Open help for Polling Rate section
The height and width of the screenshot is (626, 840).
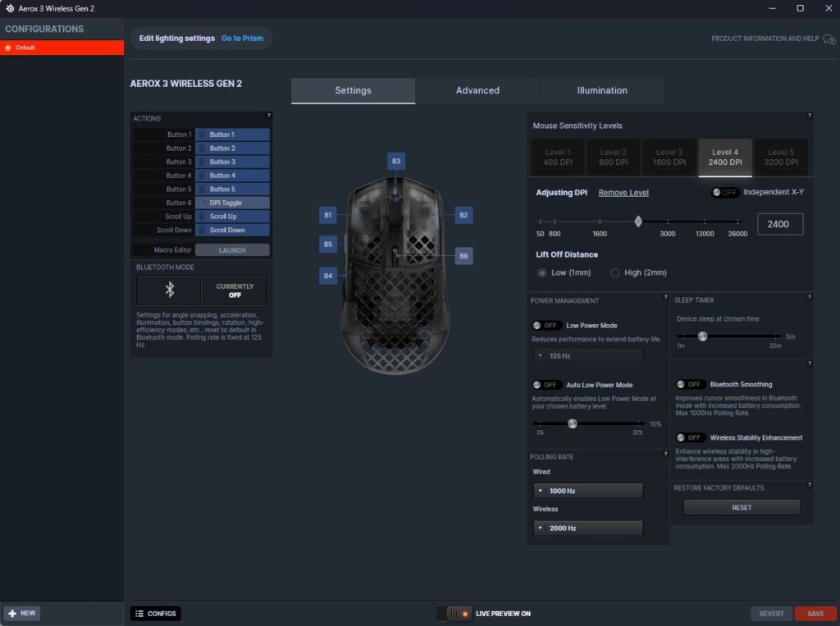pos(665,454)
